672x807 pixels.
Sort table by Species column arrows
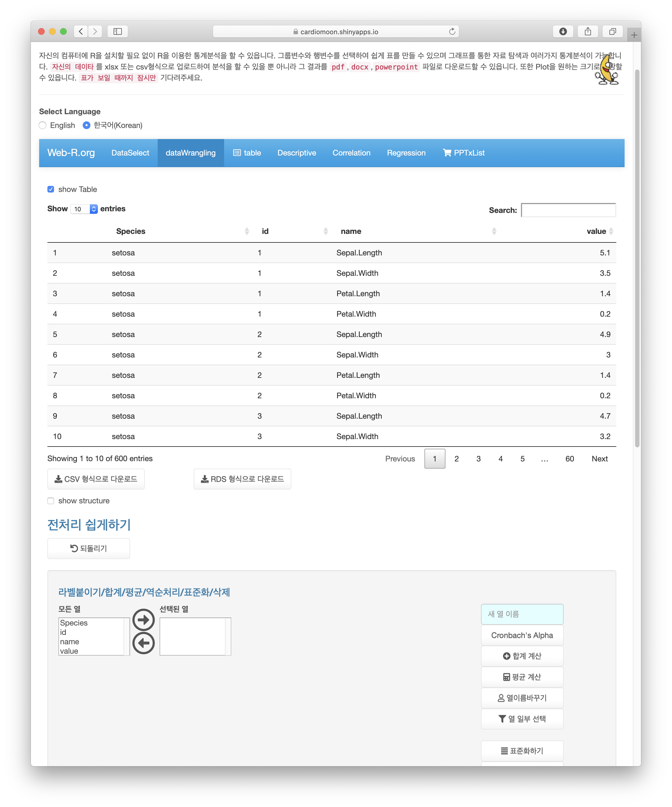point(246,231)
